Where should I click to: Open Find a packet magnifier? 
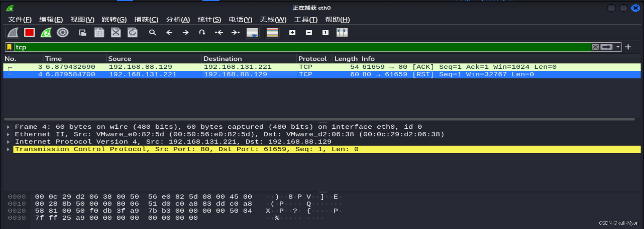153,33
